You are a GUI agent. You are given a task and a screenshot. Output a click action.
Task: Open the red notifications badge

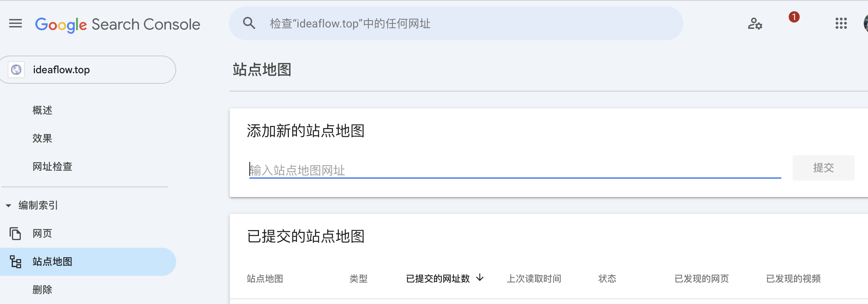point(794,17)
